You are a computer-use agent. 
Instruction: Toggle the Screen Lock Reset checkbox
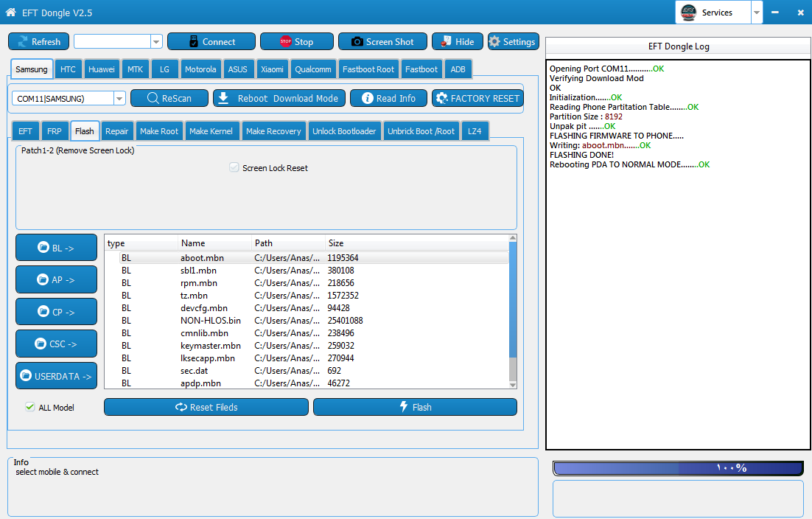tap(234, 167)
